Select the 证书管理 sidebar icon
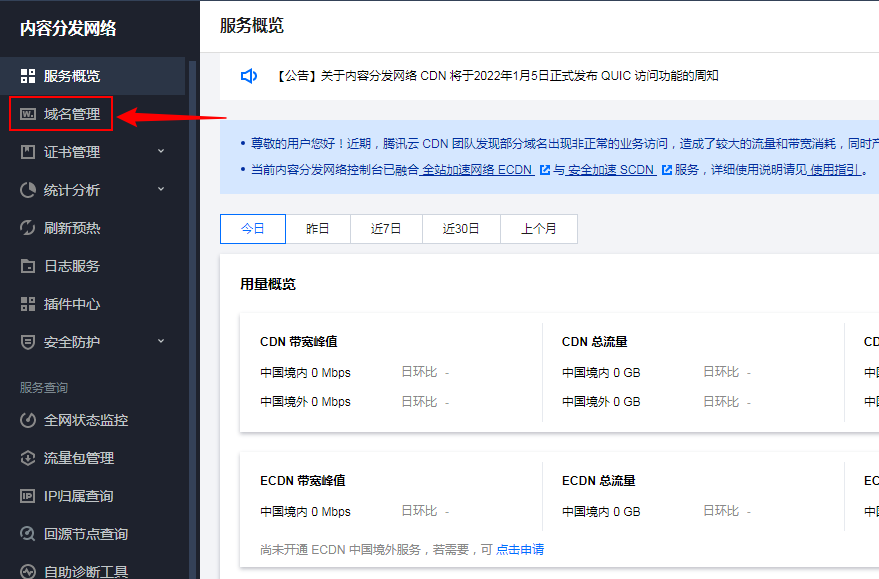Viewport: 879px width, 579px height. 28,152
